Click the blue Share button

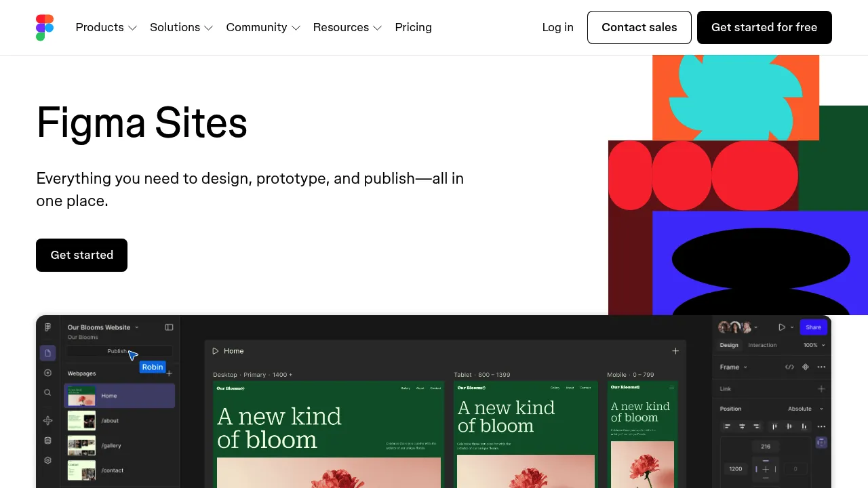point(813,327)
